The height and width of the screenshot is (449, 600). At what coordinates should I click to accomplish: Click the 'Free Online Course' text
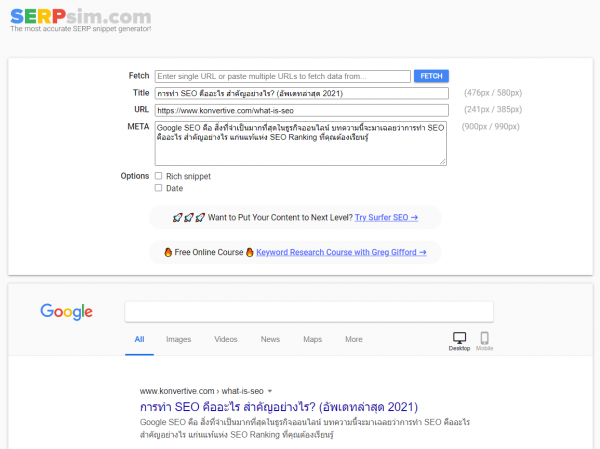(209, 252)
